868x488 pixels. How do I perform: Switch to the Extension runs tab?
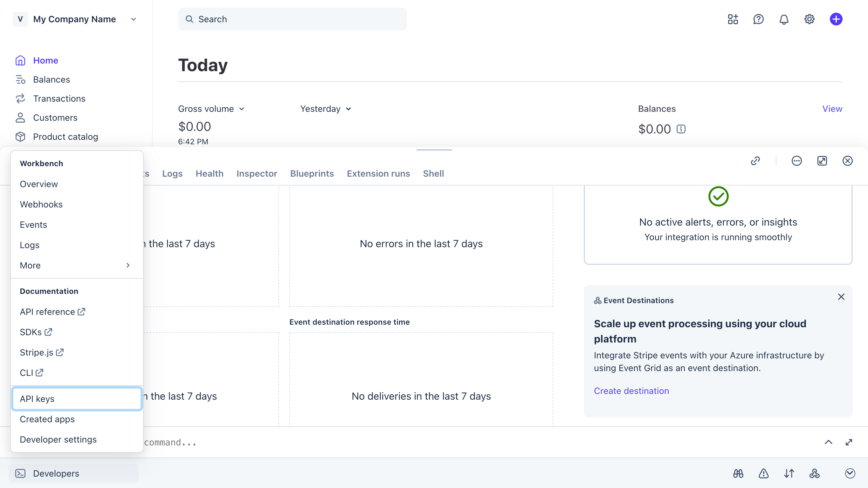point(378,173)
